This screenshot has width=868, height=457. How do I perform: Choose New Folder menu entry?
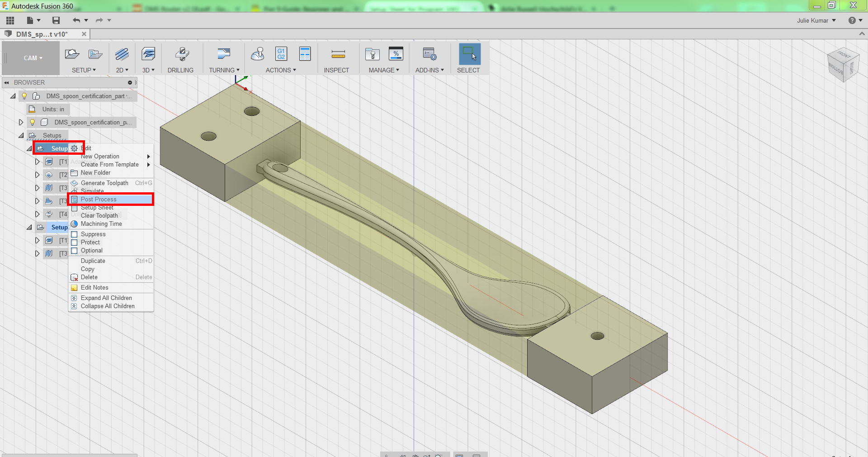tap(111, 172)
